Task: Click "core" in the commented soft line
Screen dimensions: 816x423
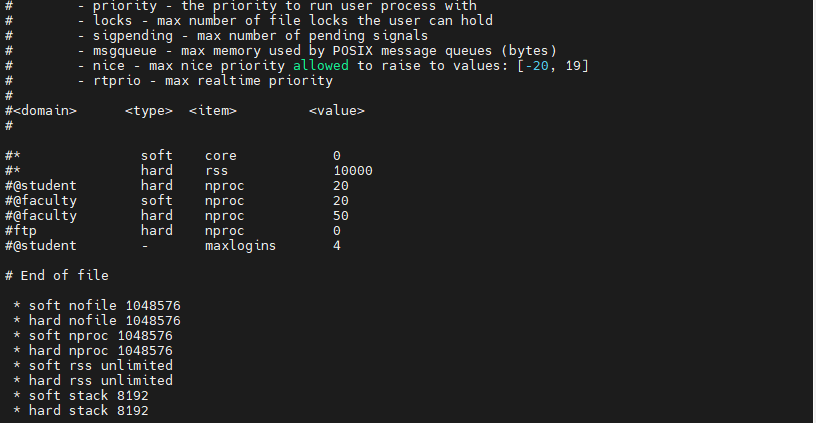Action: 221,156
